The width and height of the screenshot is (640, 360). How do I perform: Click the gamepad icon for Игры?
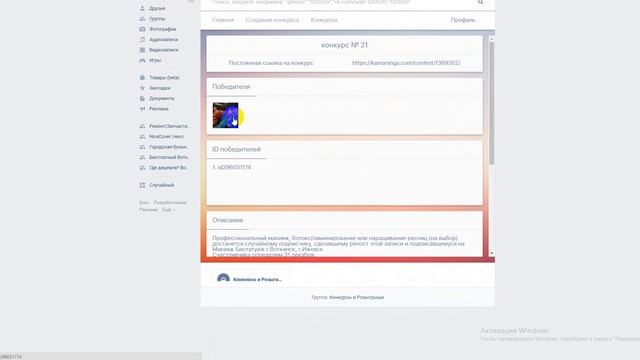[x=142, y=60]
